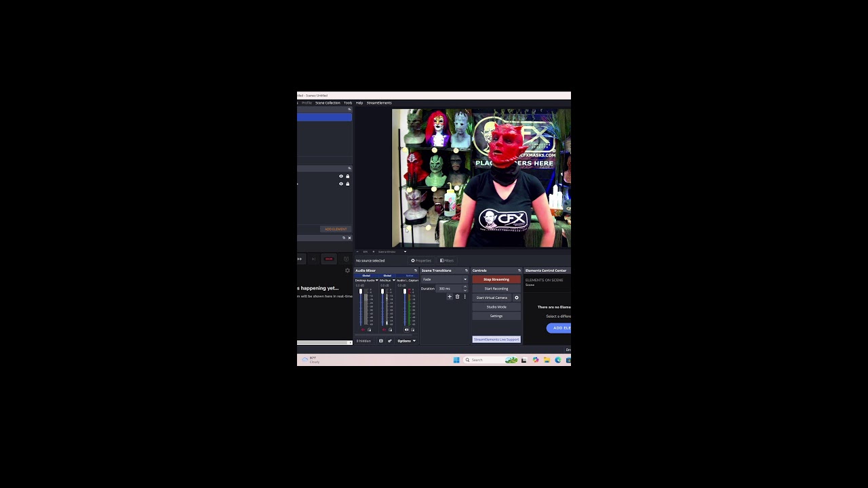Image resolution: width=868 pixels, height=488 pixels.
Task: Increase transition duration with up arrow
Action: click(465, 287)
